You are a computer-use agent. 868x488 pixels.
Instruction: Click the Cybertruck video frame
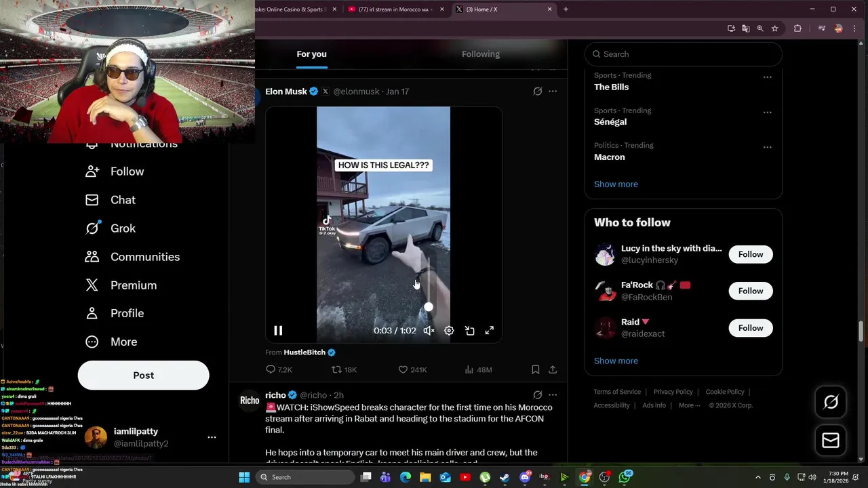383,224
